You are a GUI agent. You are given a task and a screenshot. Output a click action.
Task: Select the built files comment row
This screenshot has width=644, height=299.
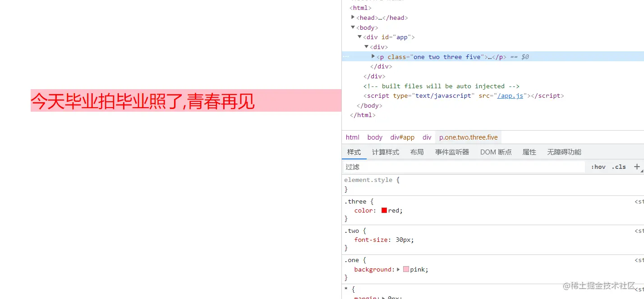442,86
